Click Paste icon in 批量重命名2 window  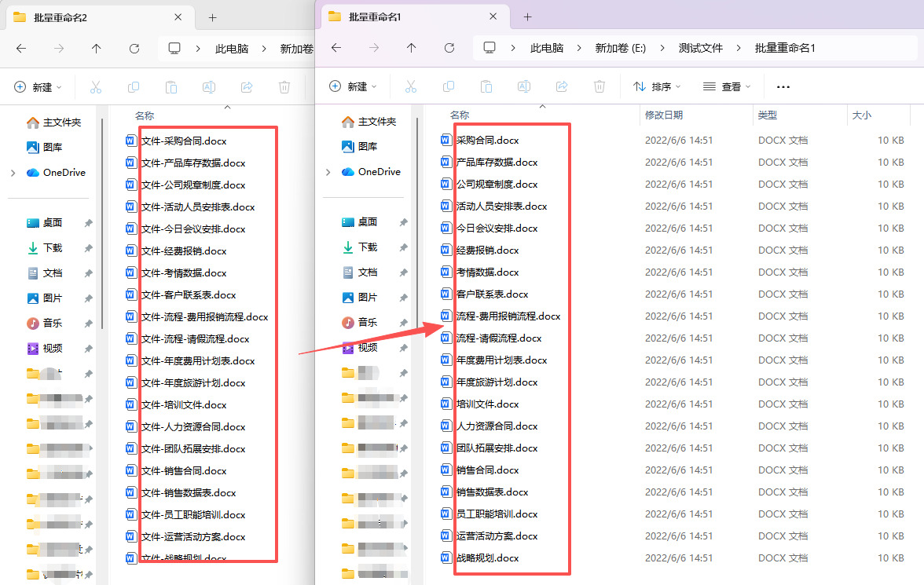pyautogui.click(x=171, y=87)
